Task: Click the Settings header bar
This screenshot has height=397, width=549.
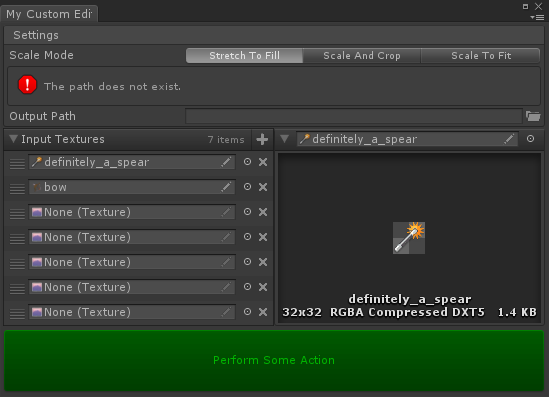Action: point(274,35)
